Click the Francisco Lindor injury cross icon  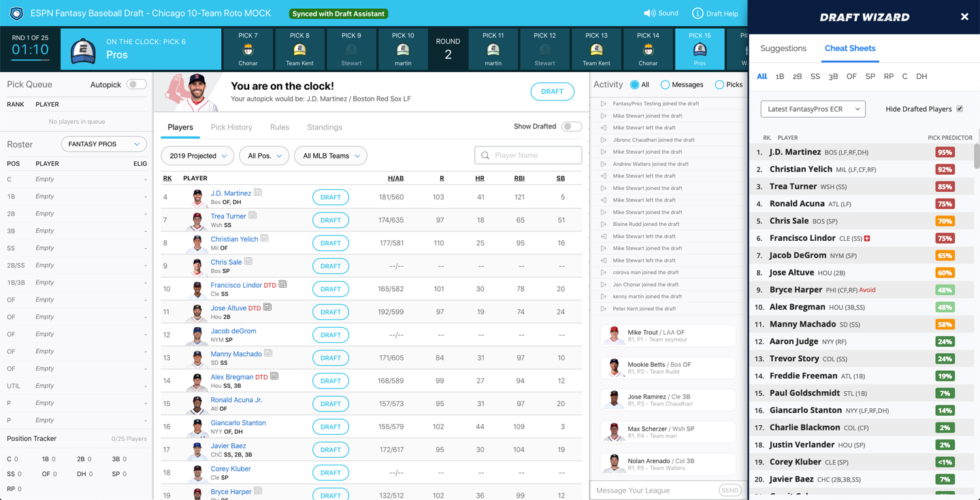[867, 238]
